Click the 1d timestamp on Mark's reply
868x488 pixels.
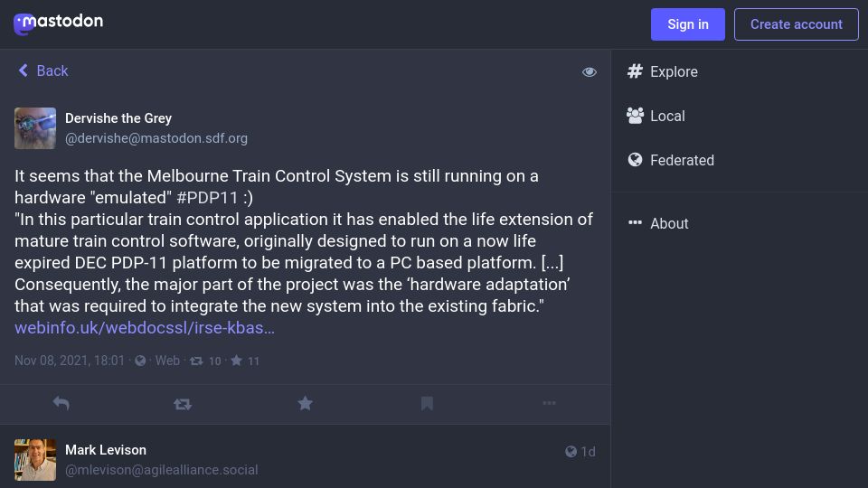[x=588, y=452]
